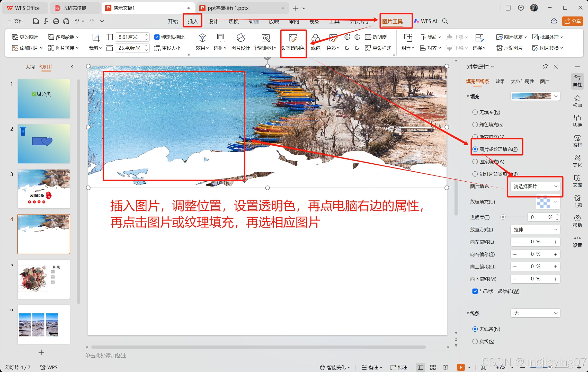Switch to the 效果 effects properties tab
Screen dimensions: 588x372
(x=500, y=81)
